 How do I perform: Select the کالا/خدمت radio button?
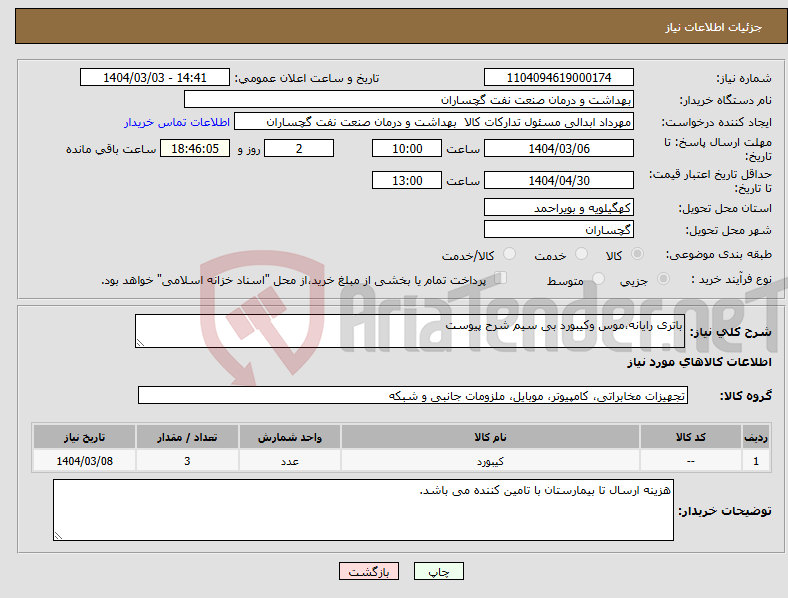[x=509, y=254]
